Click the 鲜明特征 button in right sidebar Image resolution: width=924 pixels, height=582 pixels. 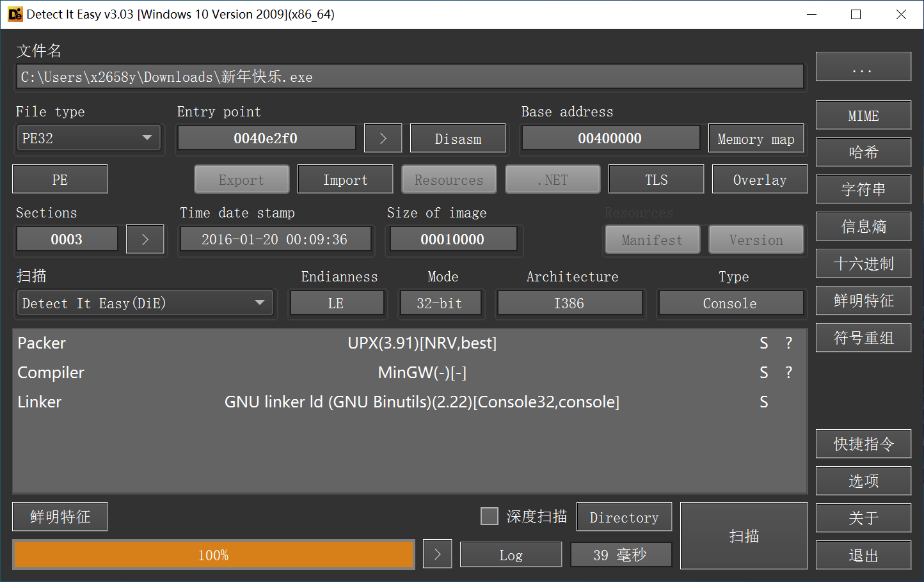[863, 301]
